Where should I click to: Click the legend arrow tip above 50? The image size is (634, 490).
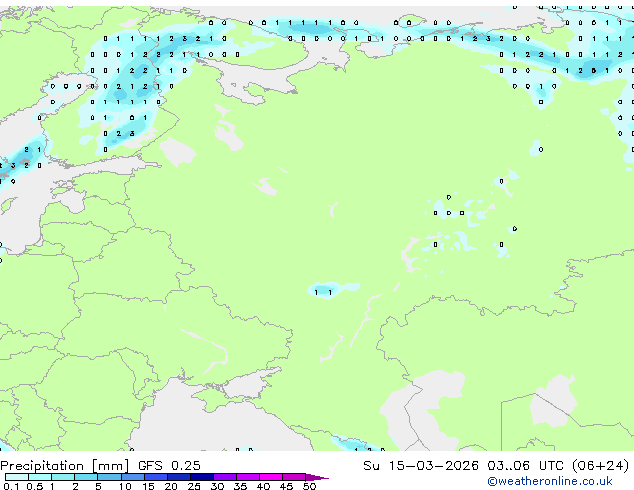coord(317,477)
